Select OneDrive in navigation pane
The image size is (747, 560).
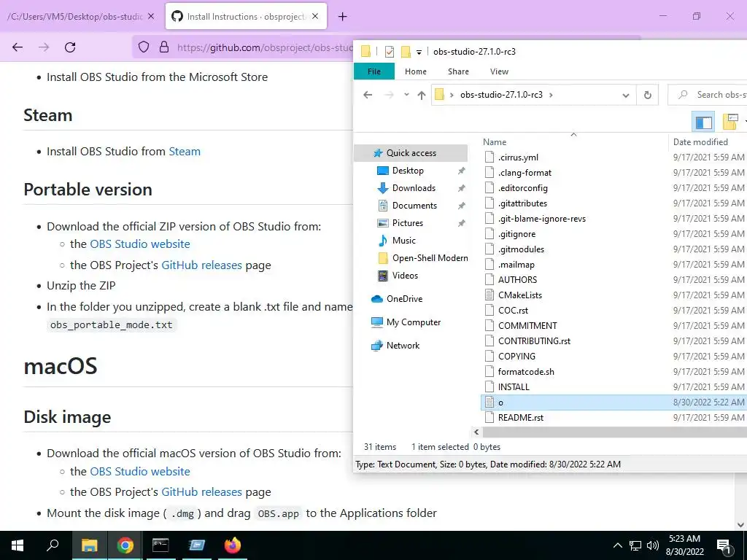404,299
